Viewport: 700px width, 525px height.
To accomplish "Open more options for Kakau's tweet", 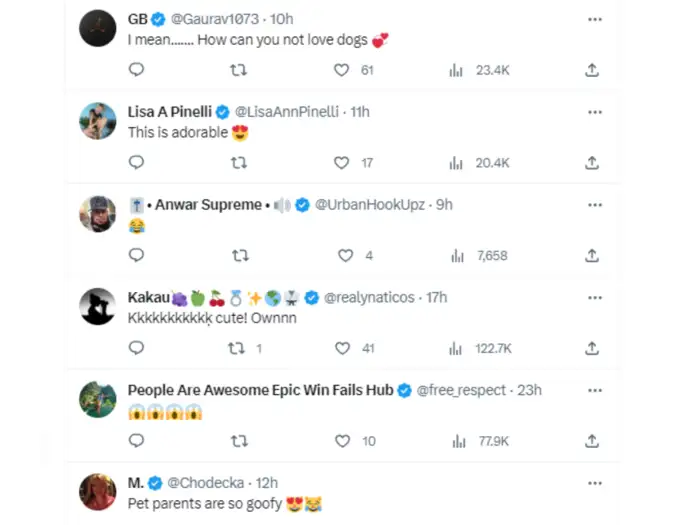I will click(x=595, y=297).
